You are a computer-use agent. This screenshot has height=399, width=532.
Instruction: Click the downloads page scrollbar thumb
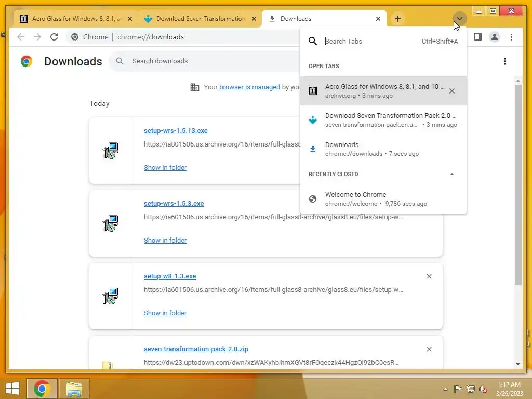click(518, 185)
